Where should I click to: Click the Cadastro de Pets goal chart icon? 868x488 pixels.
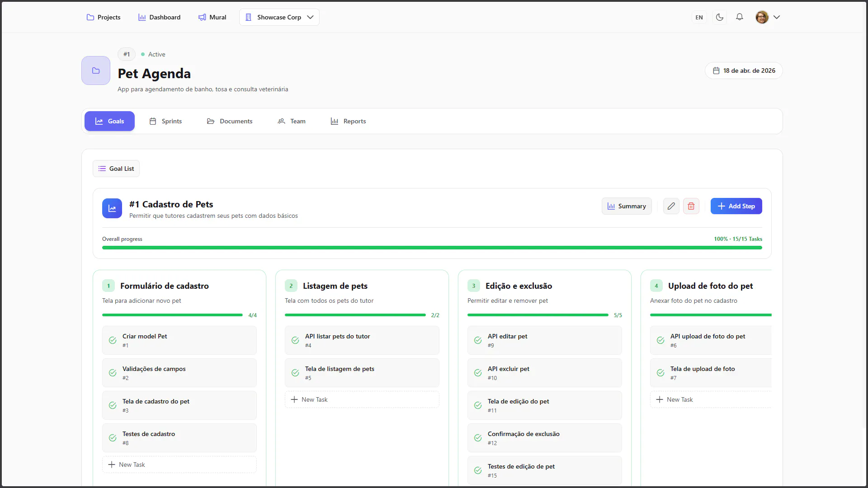click(112, 208)
